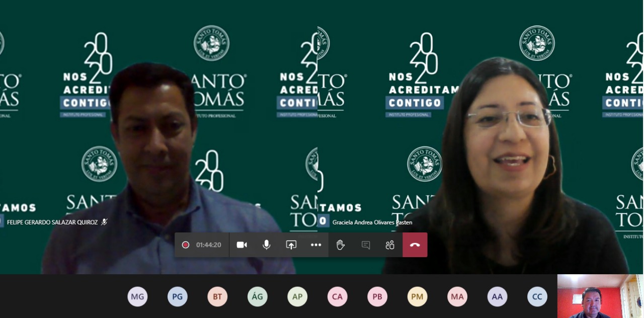Select Felipe Salazar's video tile
Viewport: 644px width, 318px height.
158,137
